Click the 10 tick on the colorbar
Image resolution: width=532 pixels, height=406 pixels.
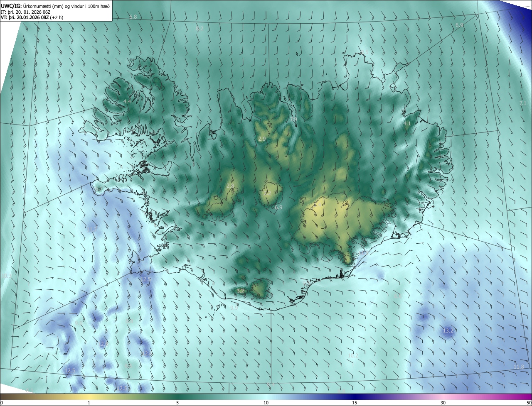[x=266, y=403]
